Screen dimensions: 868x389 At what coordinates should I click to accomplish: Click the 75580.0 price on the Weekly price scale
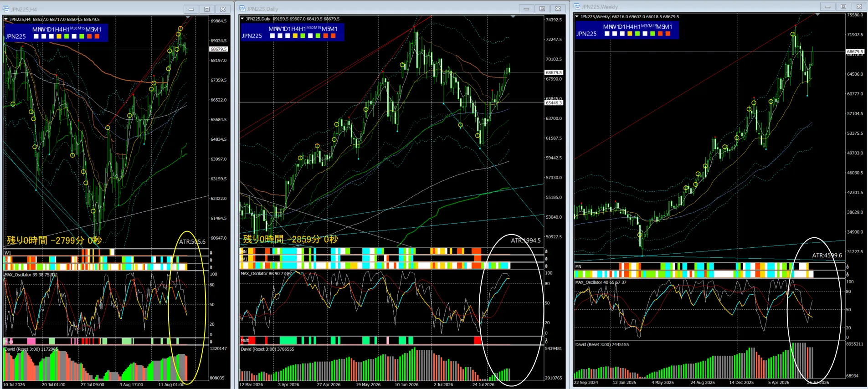point(855,15)
